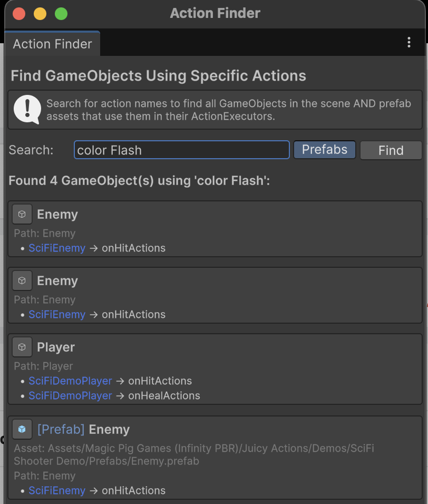Image resolution: width=428 pixels, height=504 pixels.
Task: Open SciFiDemoPlayer link for onHitActions
Action: pyautogui.click(x=70, y=381)
